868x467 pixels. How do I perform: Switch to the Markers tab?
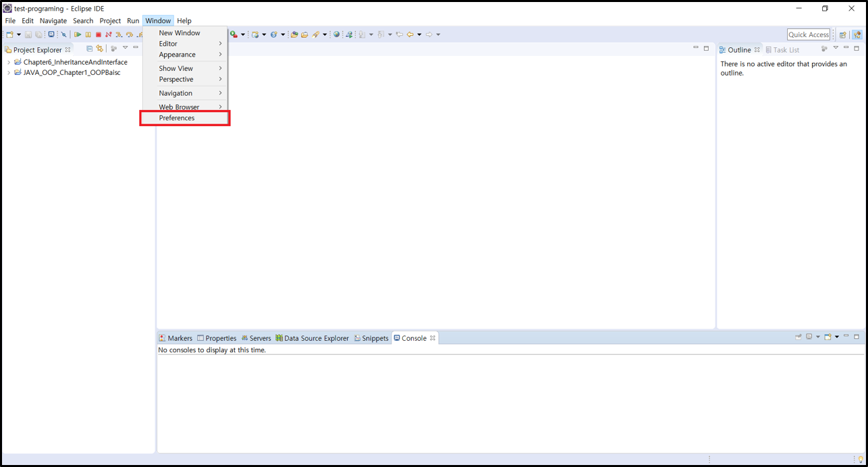tap(175, 338)
